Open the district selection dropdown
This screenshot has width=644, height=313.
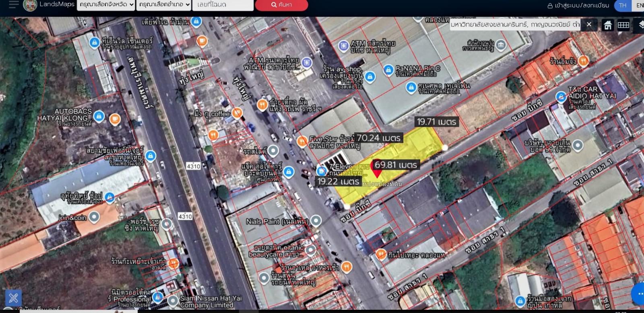pyautogui.click(x=163, y=5)
